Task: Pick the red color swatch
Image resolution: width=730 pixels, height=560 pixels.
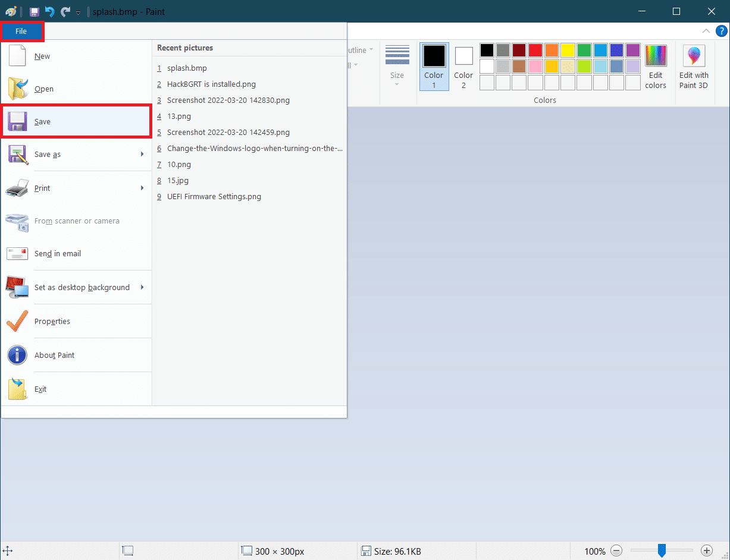Action: tap(535, 51)
